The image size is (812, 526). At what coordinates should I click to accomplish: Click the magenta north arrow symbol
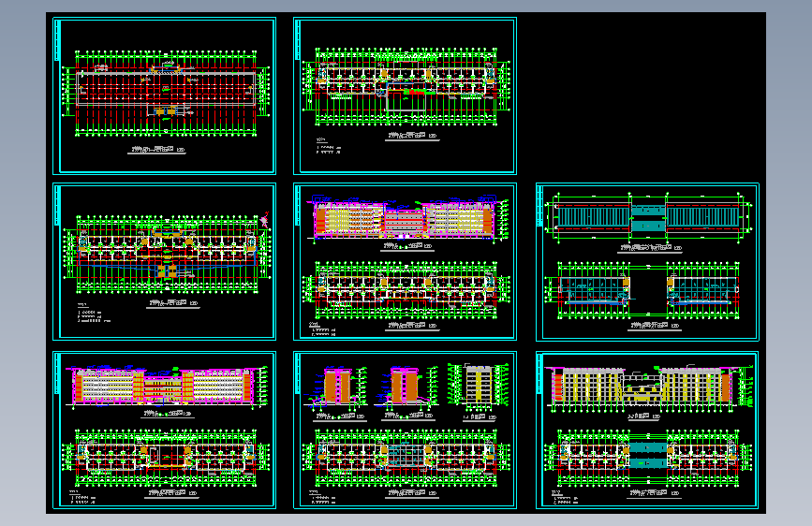(x=265, y=220)
